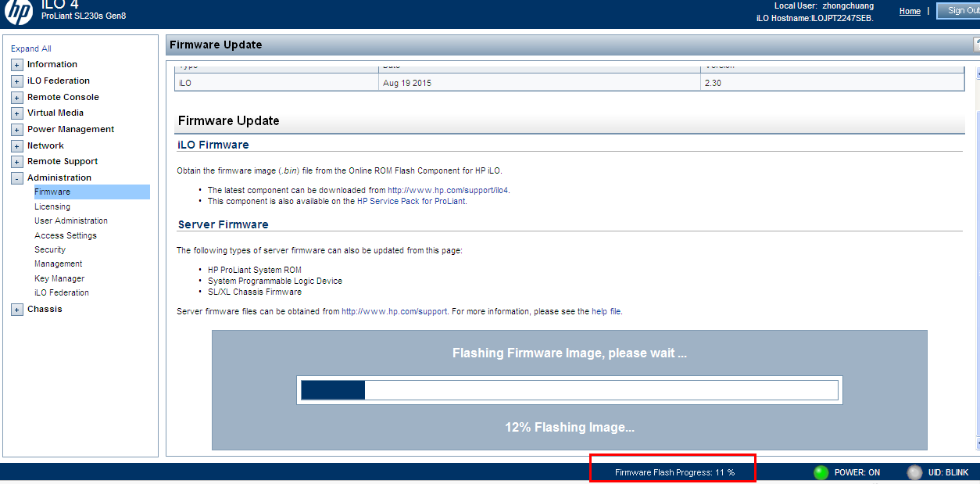The width and height of the screenshot is (980, 484).
Task: Open the Power Management section
Action: click(x=70, y=129)
